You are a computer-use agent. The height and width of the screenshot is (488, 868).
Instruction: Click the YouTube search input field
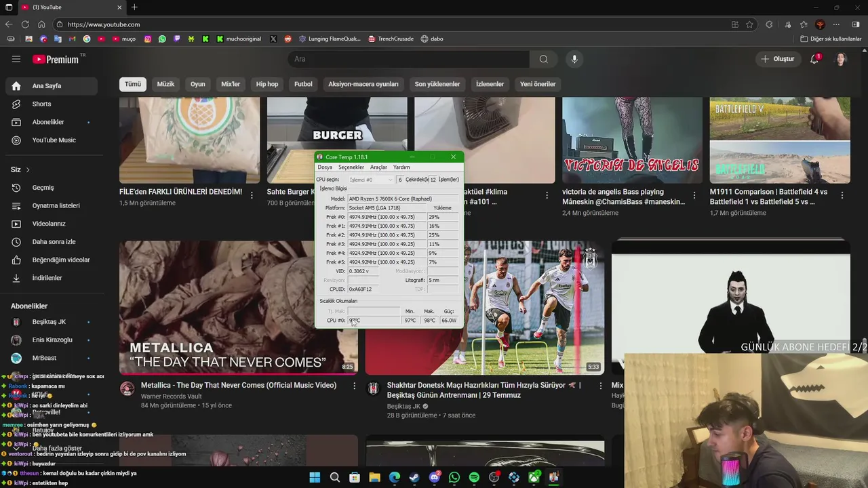point(409,59)
